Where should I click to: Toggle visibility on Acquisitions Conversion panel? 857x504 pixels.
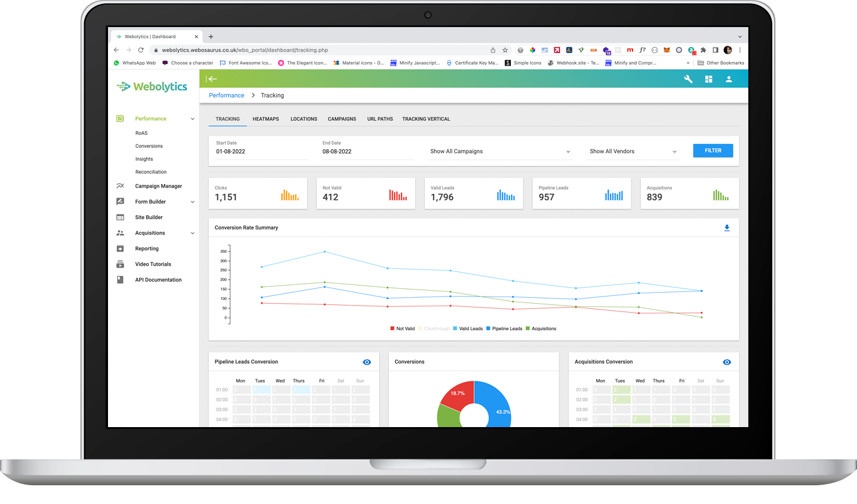coord(726,362)
